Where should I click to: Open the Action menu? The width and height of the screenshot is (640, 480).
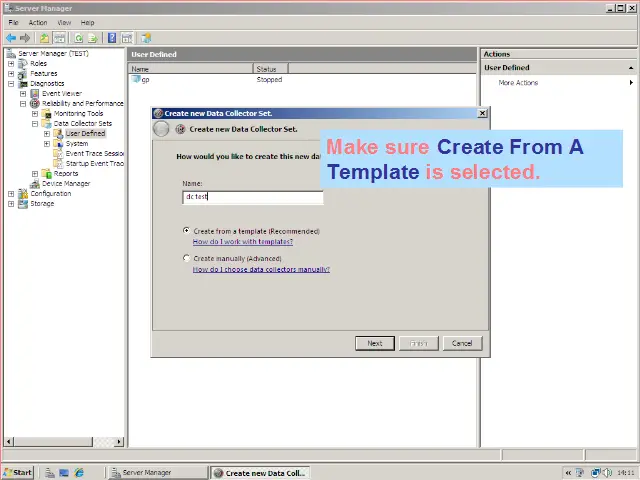tap(38, 22)
